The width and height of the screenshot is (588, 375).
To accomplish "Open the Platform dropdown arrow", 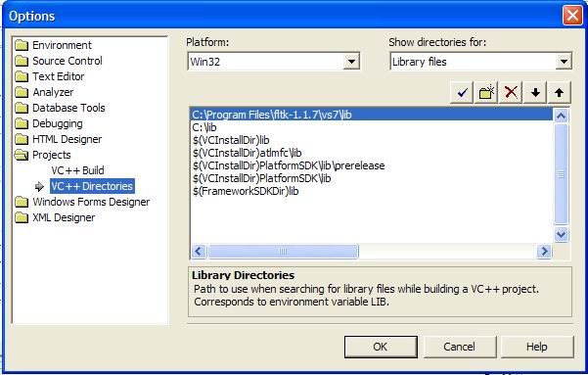I will 351,61.
